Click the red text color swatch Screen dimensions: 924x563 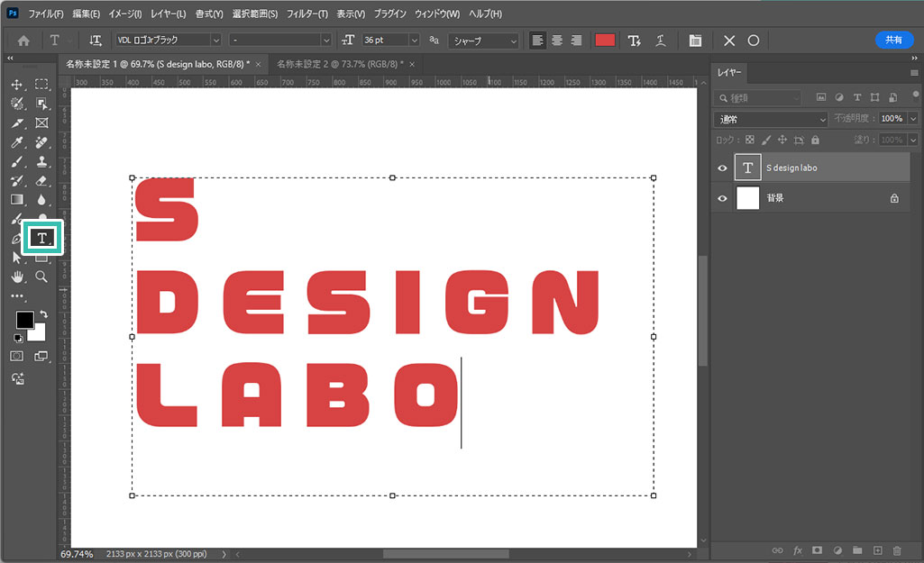tap(605, 40)
